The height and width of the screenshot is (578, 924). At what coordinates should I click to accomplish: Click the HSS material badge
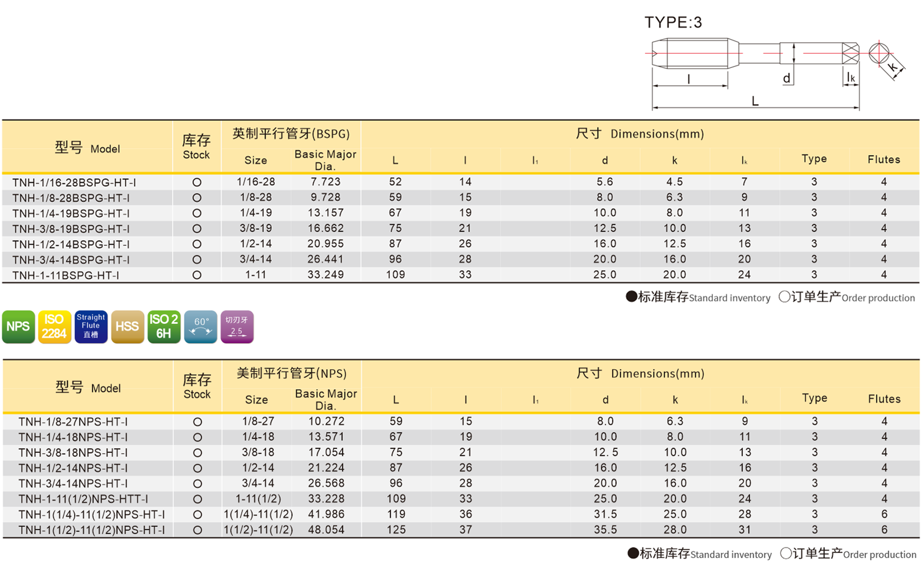[x=127, y=326]
